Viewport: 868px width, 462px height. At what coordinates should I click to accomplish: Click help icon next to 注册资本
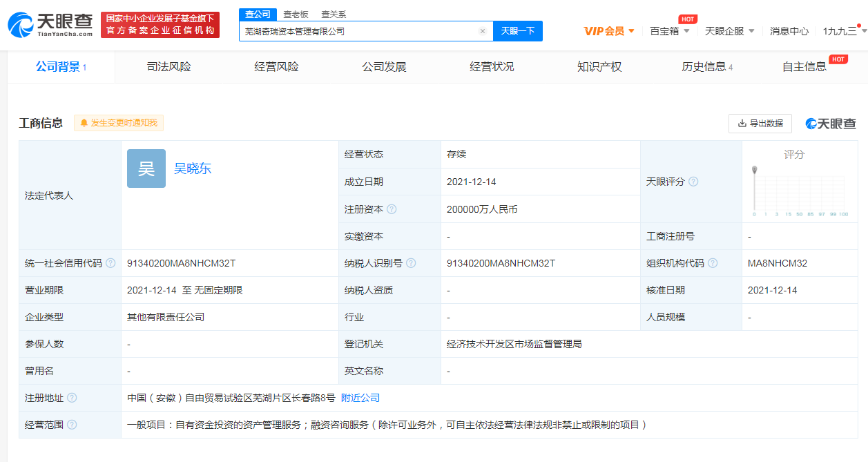coord(392,209)
